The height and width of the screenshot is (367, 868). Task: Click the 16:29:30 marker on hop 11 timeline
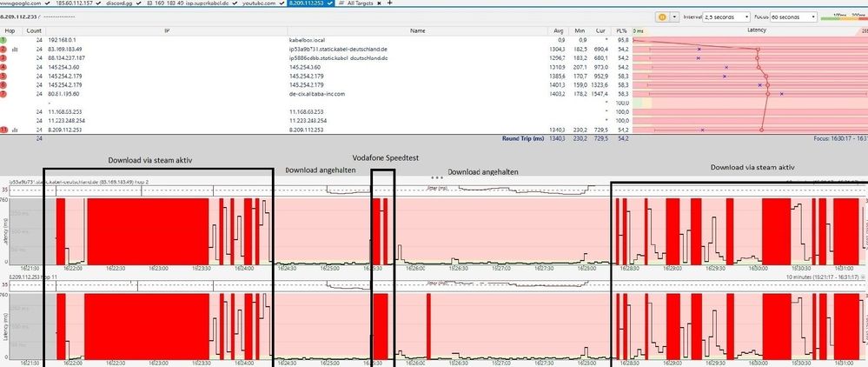[716, 364]
